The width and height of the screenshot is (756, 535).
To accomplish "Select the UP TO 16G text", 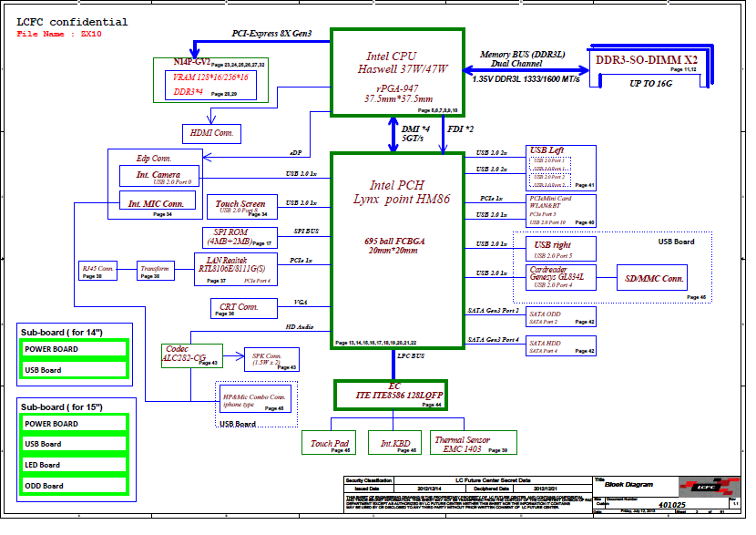I will (650, 84).
